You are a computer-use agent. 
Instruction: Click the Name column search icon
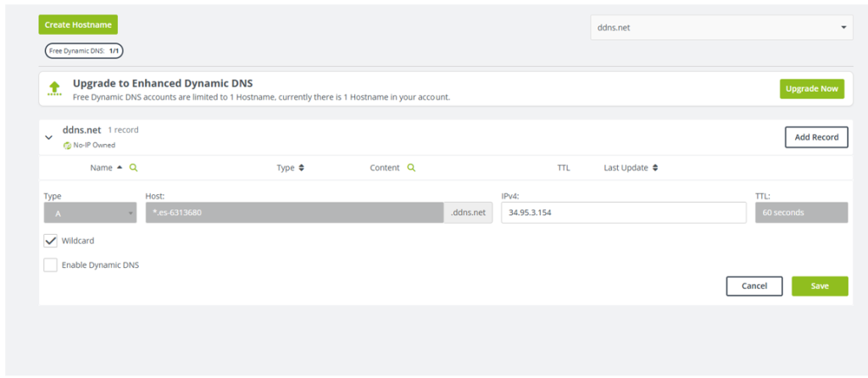(x=133, y=168)
